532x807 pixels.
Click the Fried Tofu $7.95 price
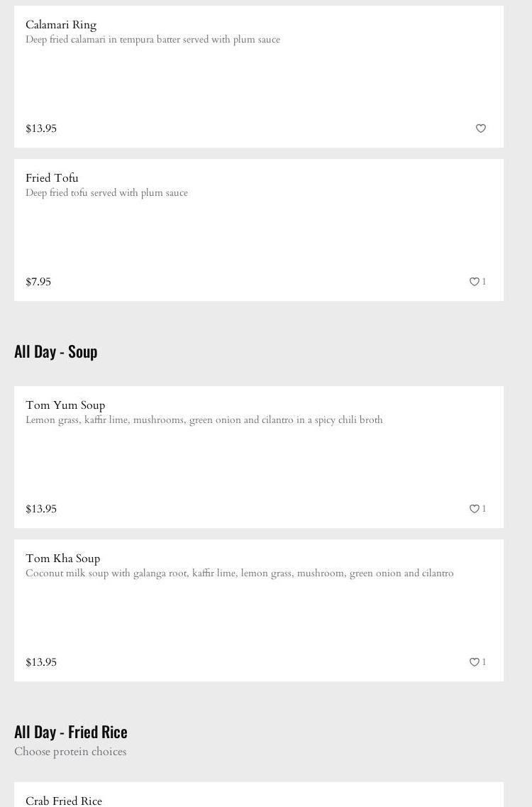38,282
